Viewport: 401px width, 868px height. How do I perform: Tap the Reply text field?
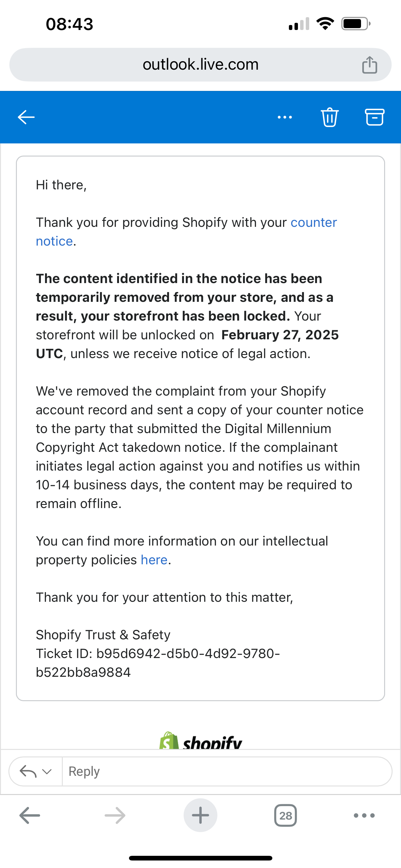pyautogui.click(x=225, y=771)
